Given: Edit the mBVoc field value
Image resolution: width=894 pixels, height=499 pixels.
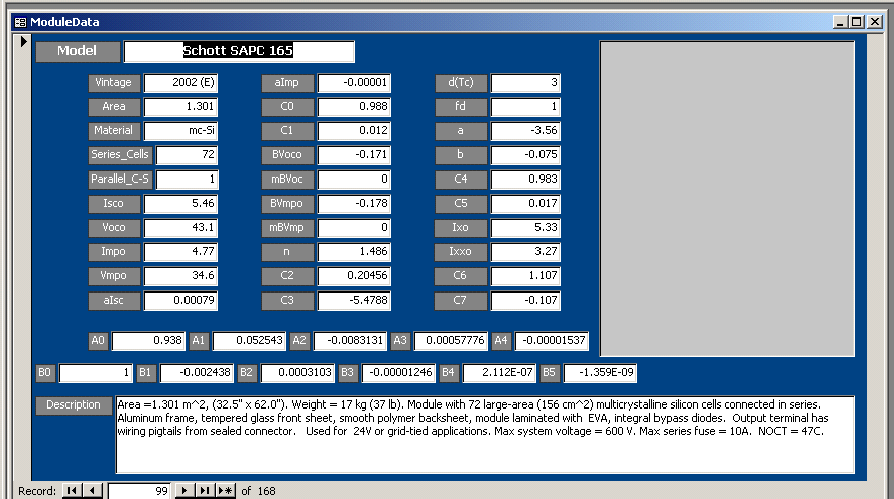Looking at the screenshot, I should pyautogui.click(x=354, y=179).
